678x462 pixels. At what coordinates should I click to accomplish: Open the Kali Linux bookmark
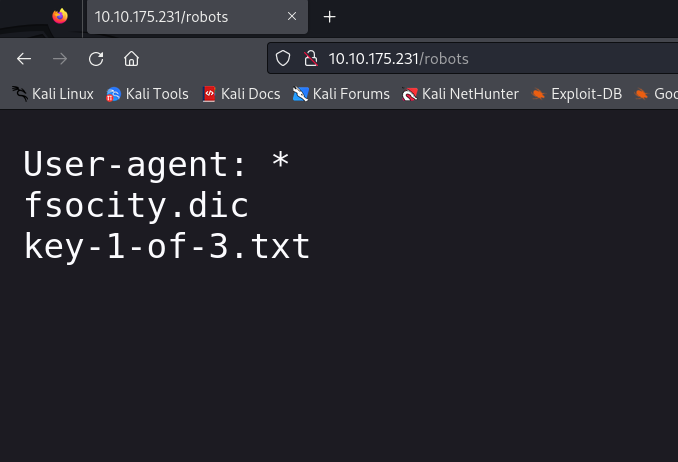[53, 94]
